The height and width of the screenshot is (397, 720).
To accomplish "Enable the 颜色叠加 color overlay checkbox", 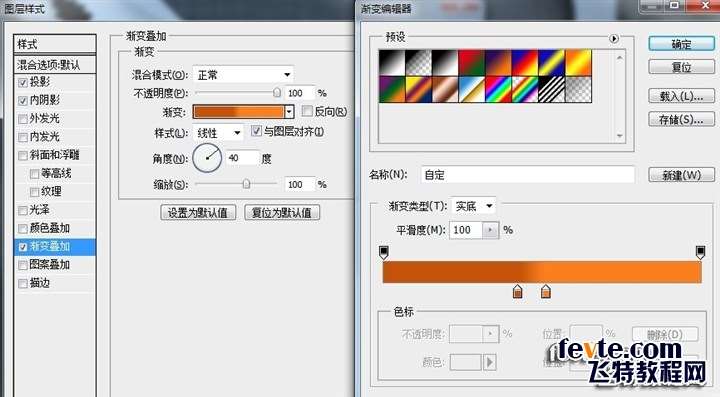I will tap(22, 229).
